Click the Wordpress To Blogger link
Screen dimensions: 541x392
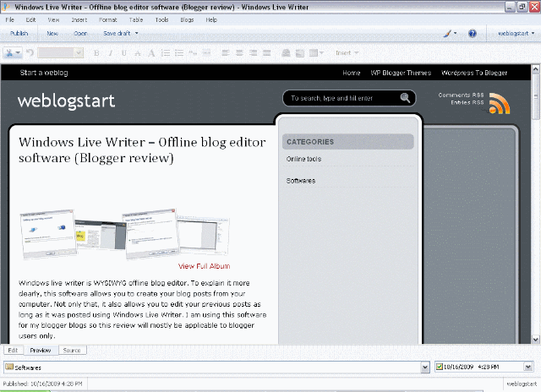(474, 73)
